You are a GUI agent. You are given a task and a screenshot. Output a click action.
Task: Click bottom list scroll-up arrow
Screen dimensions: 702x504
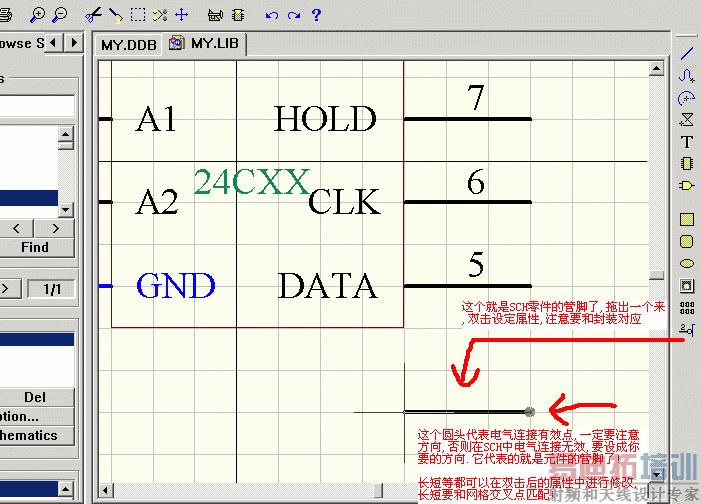[x=66, y=489]
